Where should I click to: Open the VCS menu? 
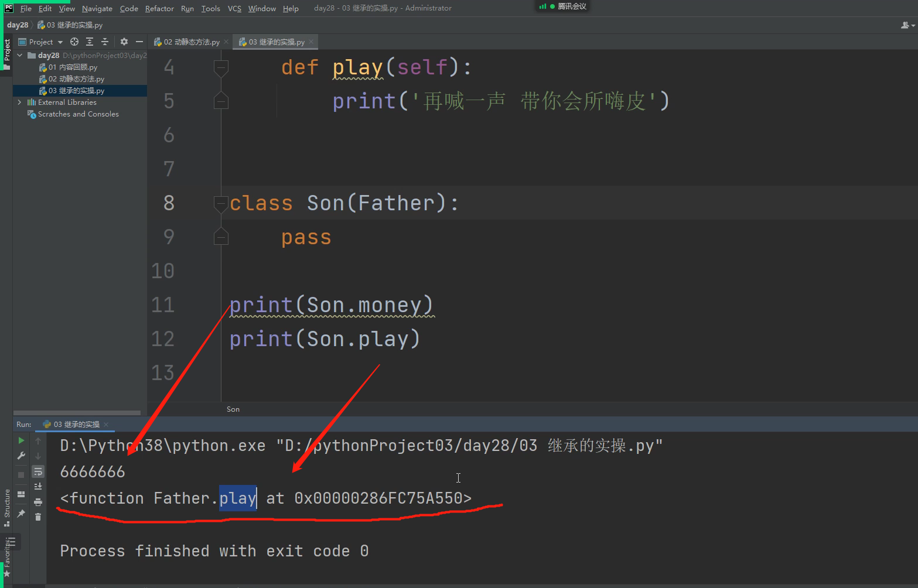[234, 8]
